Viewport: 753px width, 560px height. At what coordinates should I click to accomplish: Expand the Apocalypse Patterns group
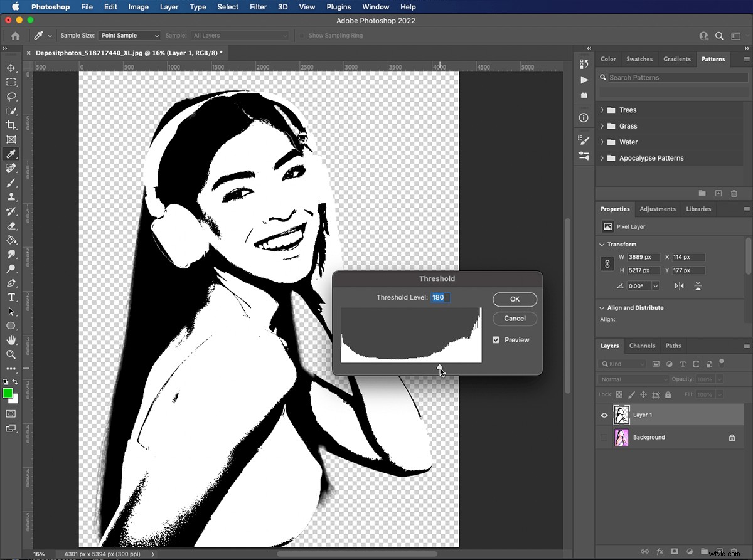click(601, 157)
